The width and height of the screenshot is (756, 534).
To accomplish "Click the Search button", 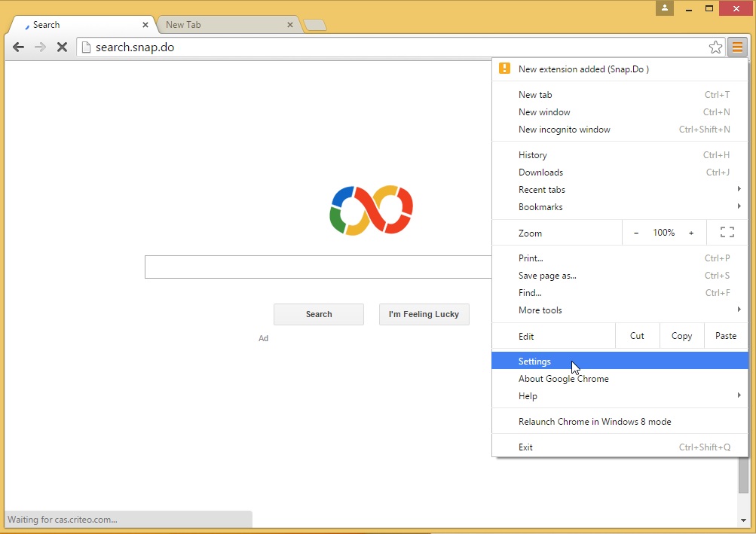I will point(318,314).
